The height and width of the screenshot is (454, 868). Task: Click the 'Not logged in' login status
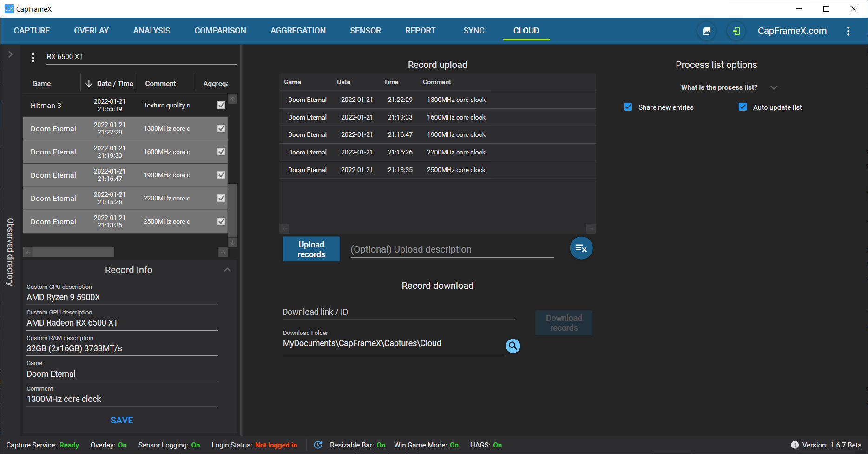[276, 445]
